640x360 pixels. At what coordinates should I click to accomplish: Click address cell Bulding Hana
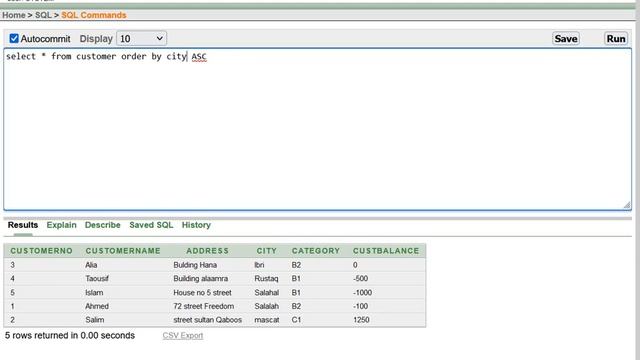pyautogui.click(x=195, y=265)
